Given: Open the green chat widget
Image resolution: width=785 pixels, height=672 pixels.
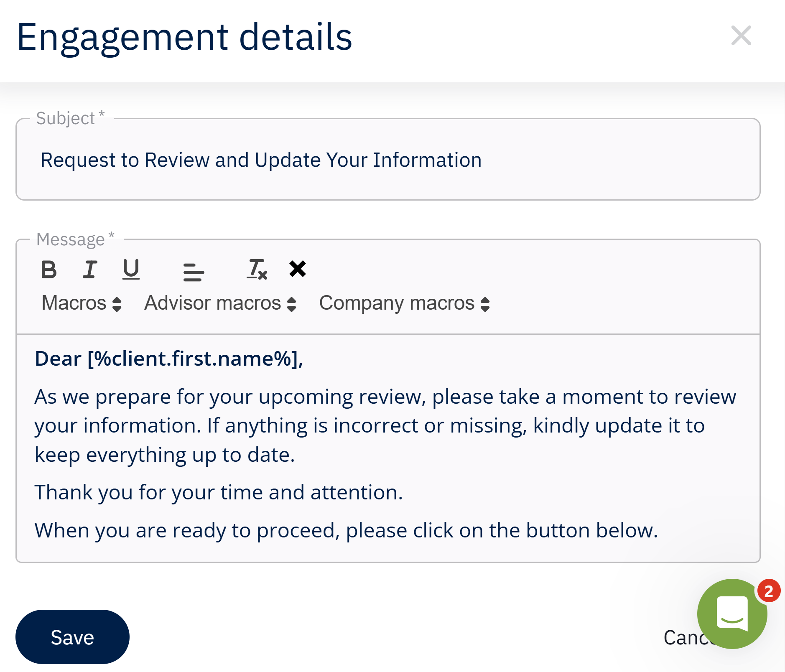Looking at the screenshot, I should pos(731,614).
